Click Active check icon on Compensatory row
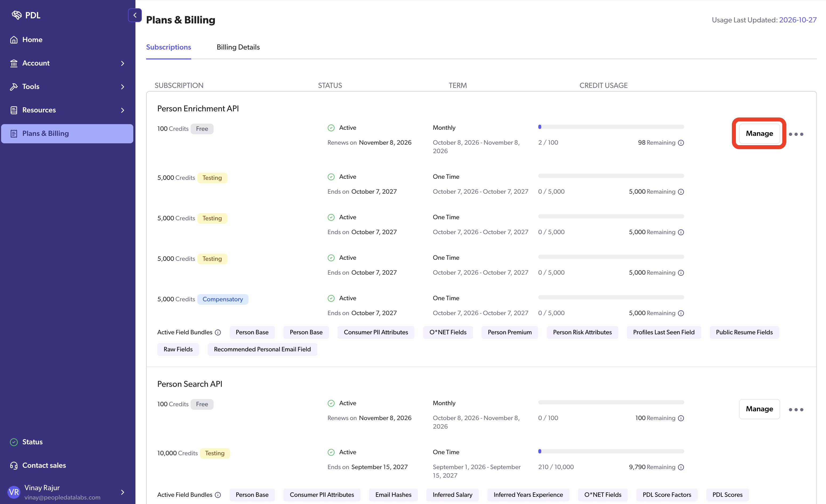826x504 pixels. (x=331, y=298)
